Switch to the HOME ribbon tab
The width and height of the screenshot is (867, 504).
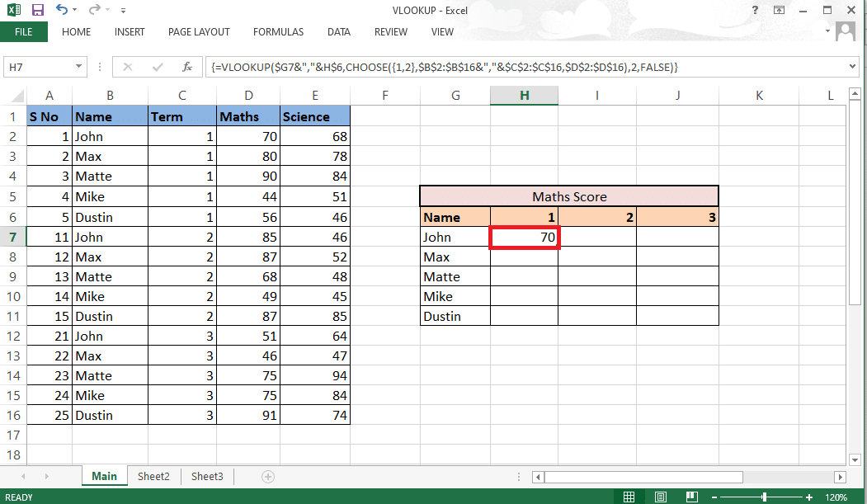coord(76,32)
